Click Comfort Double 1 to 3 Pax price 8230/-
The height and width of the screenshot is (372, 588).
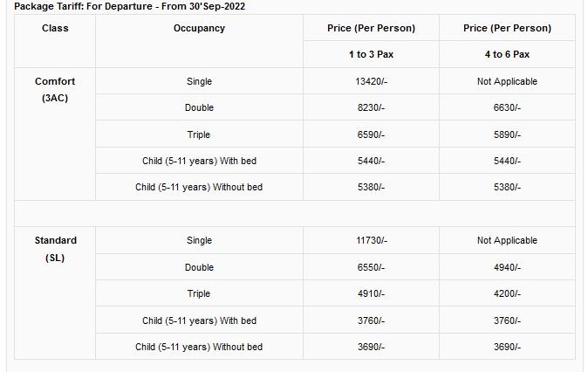pyautogui.click(x=371, y=107)
